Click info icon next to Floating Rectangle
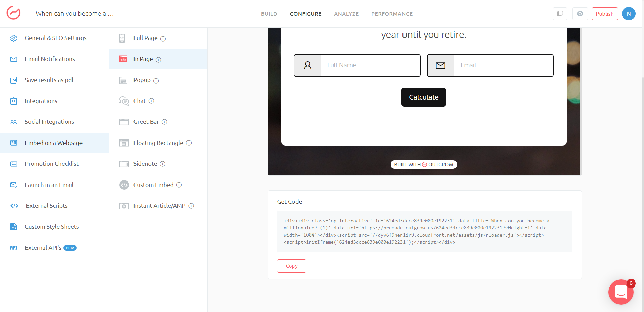The image size is (644, 312). click(x=189, y=143)
